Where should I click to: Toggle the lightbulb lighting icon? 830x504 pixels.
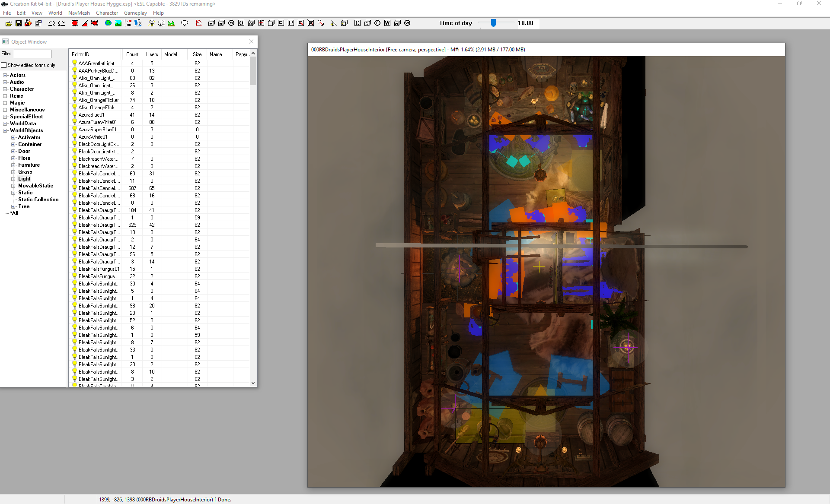click(x=152, y=23)
